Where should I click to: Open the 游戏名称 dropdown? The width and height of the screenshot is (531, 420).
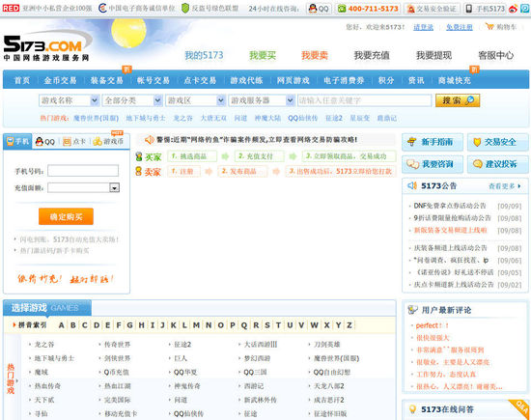(69, 100)
